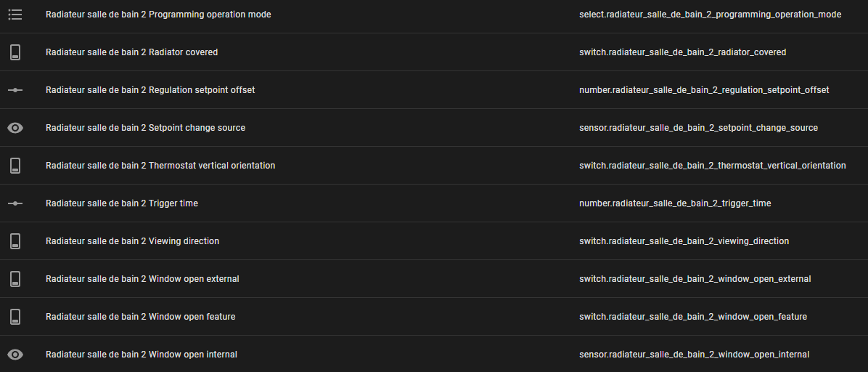The width and height of the screenshot is (868, 372).
Task: Click the list icon beside Programming operation mode
Action: click(x=15, y=15)
